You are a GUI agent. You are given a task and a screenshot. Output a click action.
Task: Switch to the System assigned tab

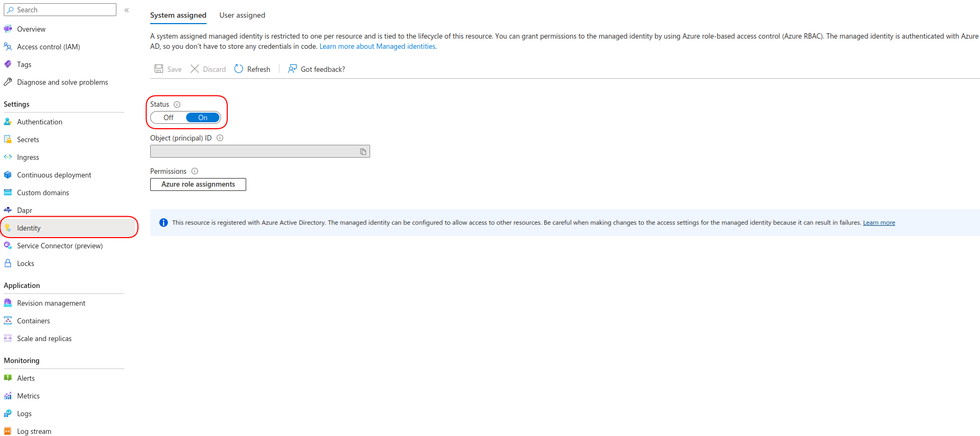(x=178, y=15)
